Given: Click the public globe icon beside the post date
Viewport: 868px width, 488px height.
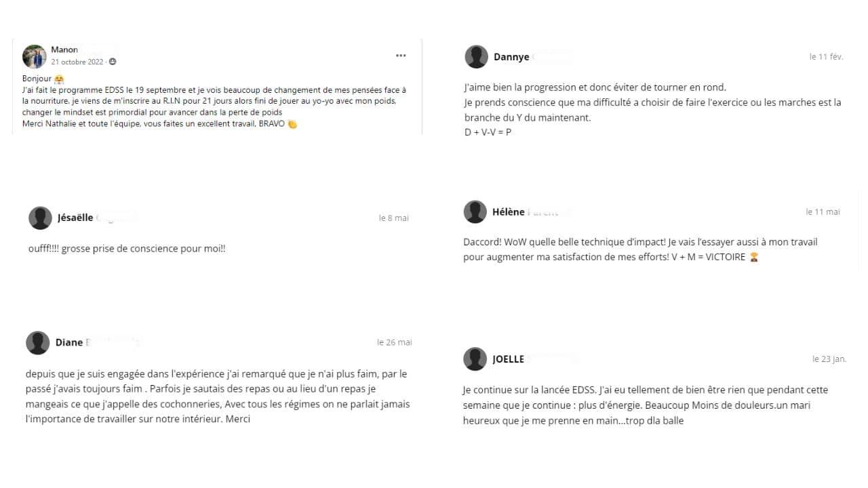Looking at the screenshot, I should (x=113, y=62).
